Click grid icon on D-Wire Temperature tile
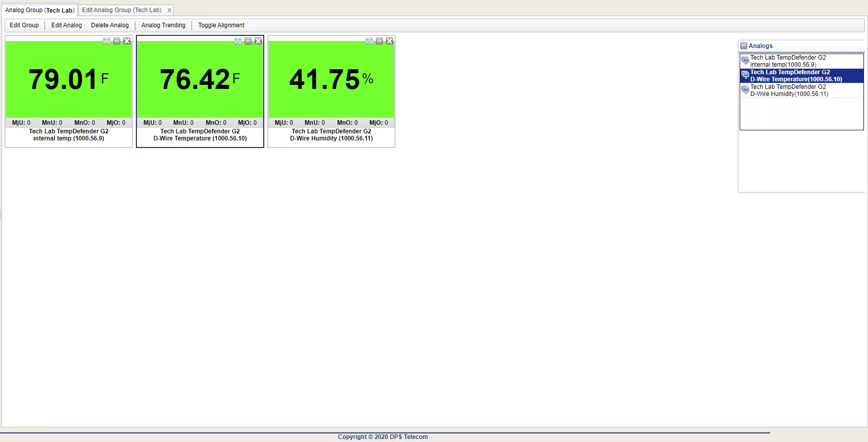The image size is (868, 442). 238,41
